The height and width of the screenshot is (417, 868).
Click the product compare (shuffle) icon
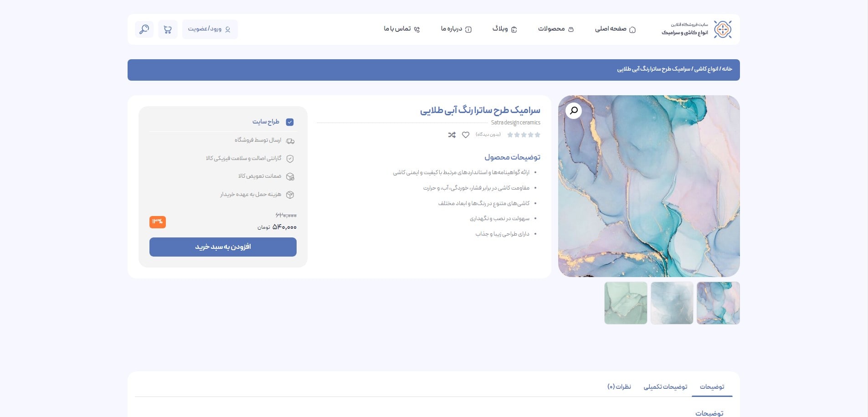452,135
